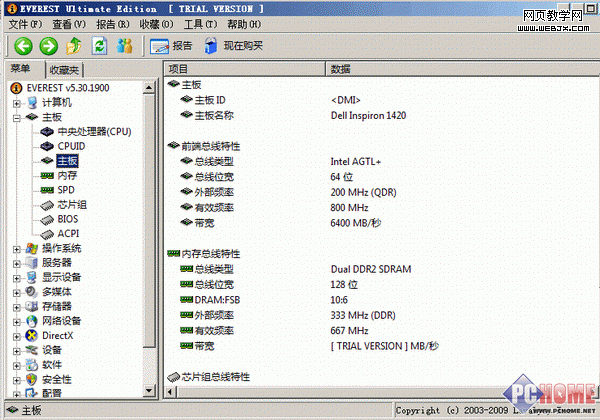Collapse the 主板 parent tree node
The image size is (600, 420).
[17, 117]
